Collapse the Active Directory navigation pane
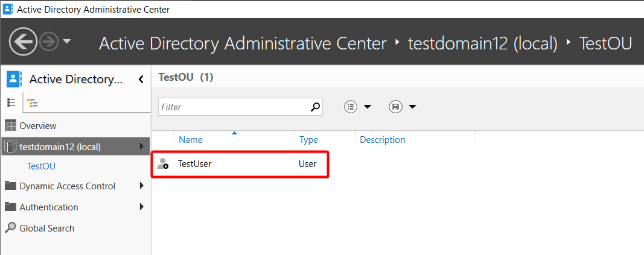The height and width of the screenshot is (255, 644). click(141, 79)
